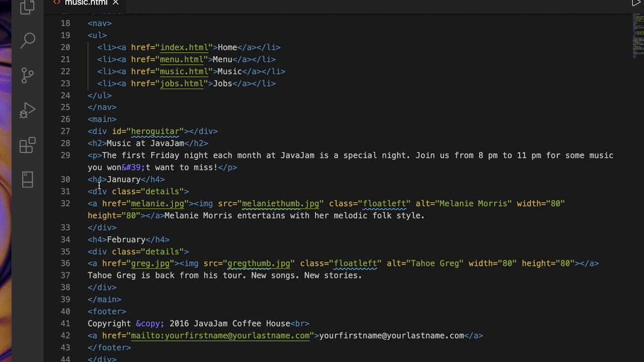Close the music.html tab
Image resolution: width=644 pixels, height=362 pixels.
click(116, 3)
